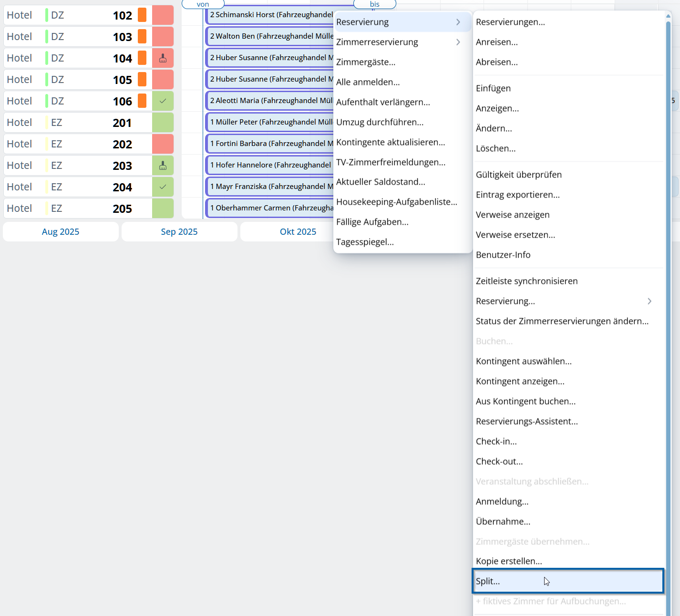Expand the Zimmerreservierung submenu arrow
This screenshot has height=616, width=680.
pyautogui.click(x=458, y=42)
